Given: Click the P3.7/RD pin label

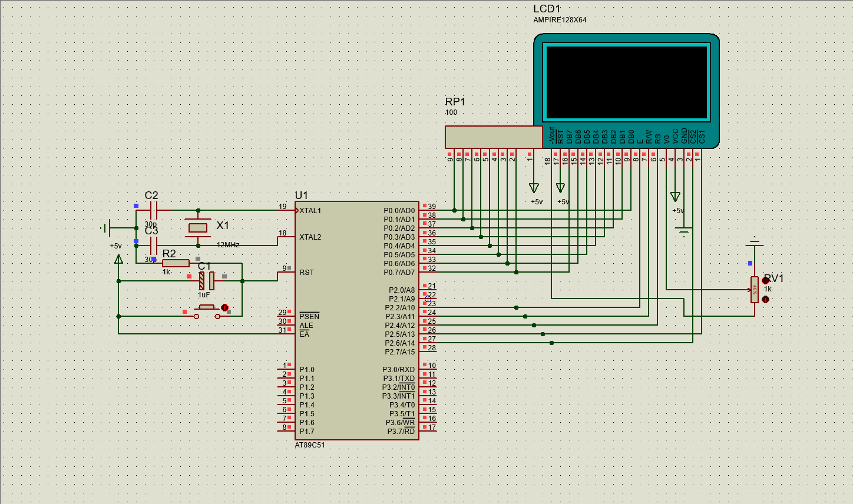Looking at the screenshot, I should 401,432.
